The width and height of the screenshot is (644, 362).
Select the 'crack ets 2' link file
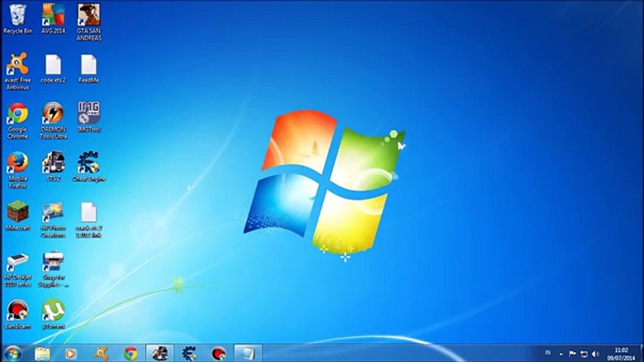pyautogui.click(x=89, y=219)
